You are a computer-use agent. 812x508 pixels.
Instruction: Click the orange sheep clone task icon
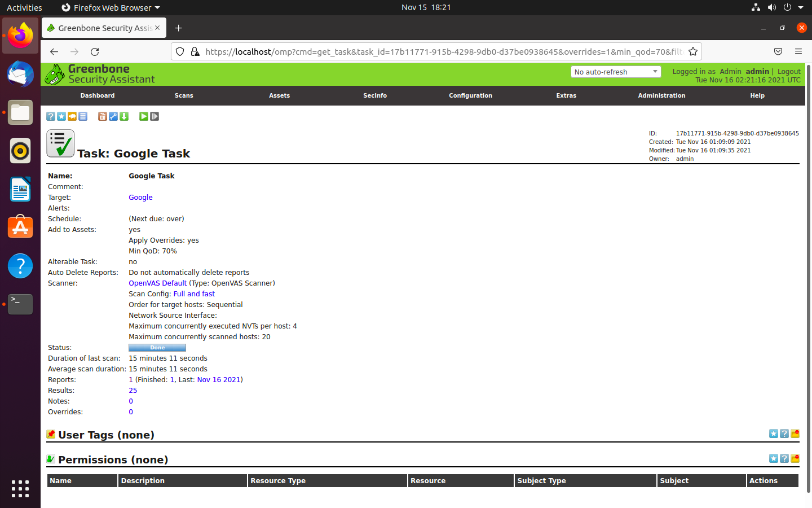(x=72, y=116)
